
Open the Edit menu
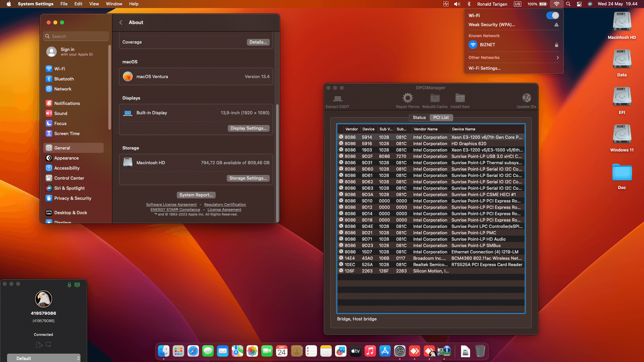(x=78, y=4)
